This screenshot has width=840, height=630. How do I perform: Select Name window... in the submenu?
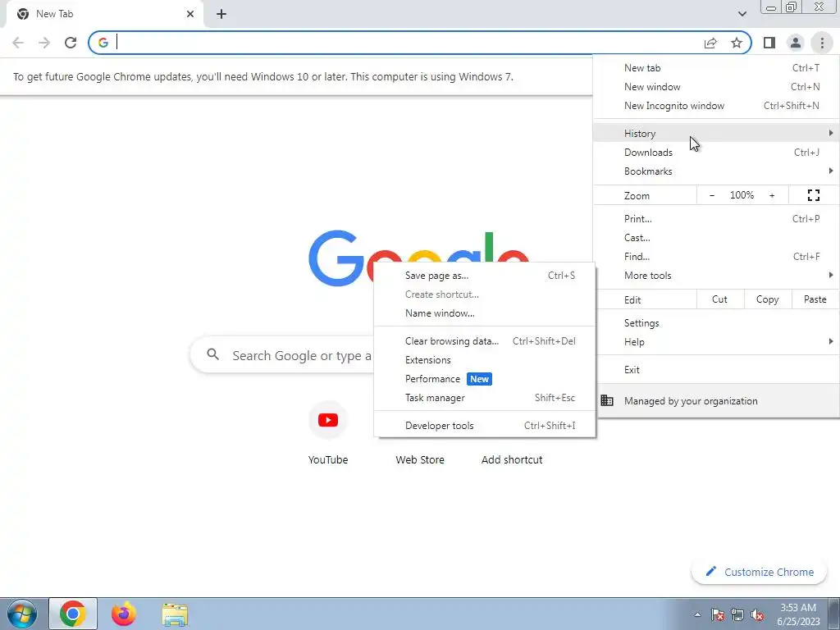[485, 313]
